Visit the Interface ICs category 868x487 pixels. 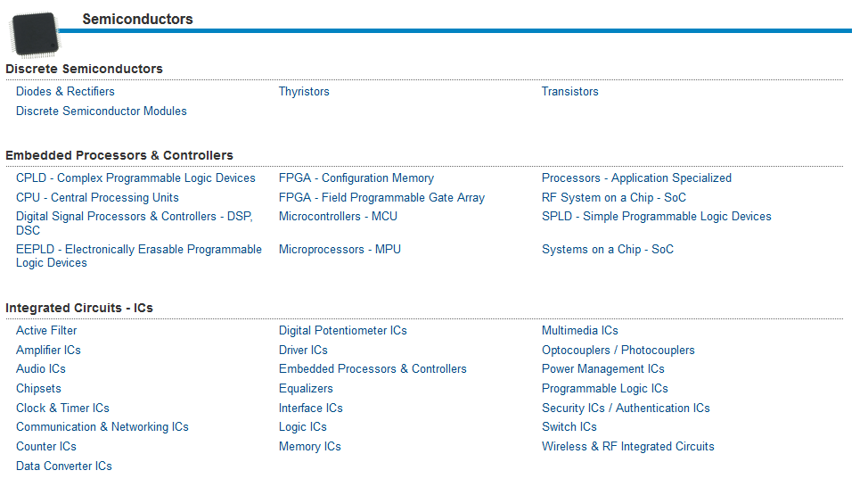coord(310,408)
